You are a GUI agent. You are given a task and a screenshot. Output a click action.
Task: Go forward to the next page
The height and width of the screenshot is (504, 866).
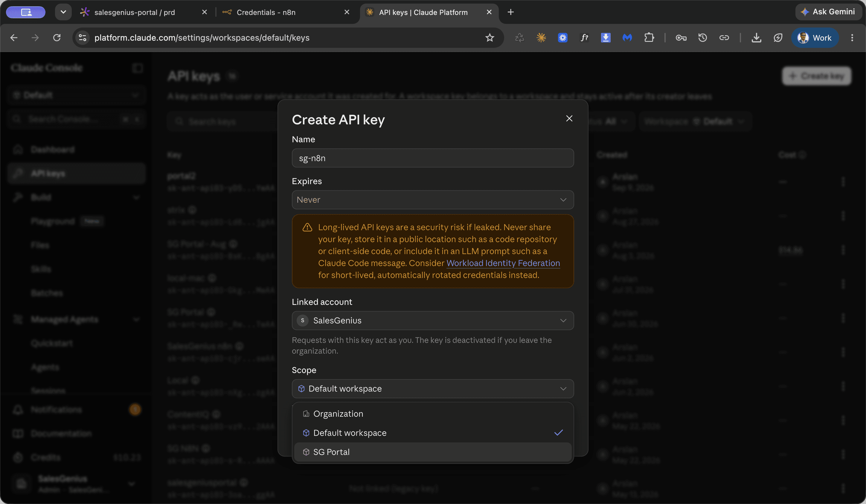[35, 38]
